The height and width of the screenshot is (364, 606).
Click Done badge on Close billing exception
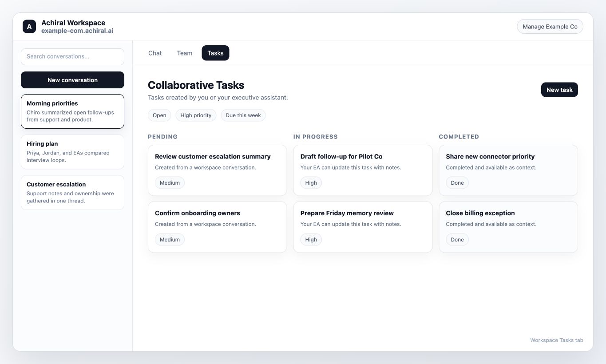click(457, 240)
